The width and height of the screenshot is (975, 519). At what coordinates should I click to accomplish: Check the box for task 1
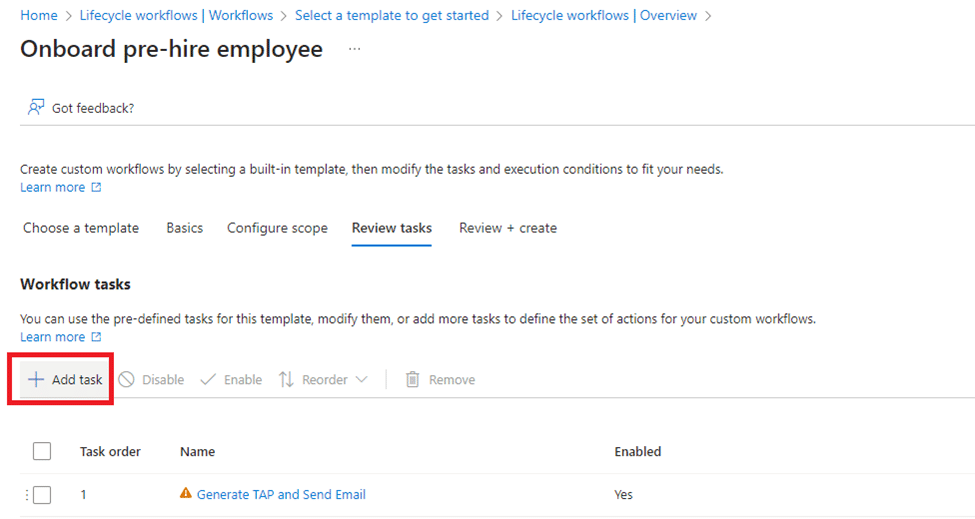tap(42, 494)
